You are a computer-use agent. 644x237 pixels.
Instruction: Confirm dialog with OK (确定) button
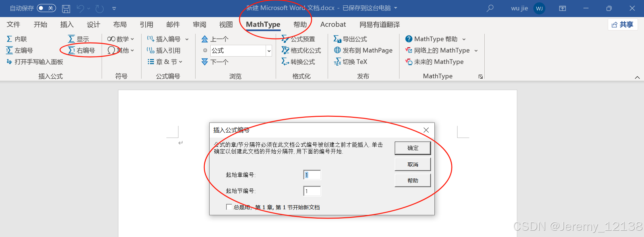tap(413, 148)
